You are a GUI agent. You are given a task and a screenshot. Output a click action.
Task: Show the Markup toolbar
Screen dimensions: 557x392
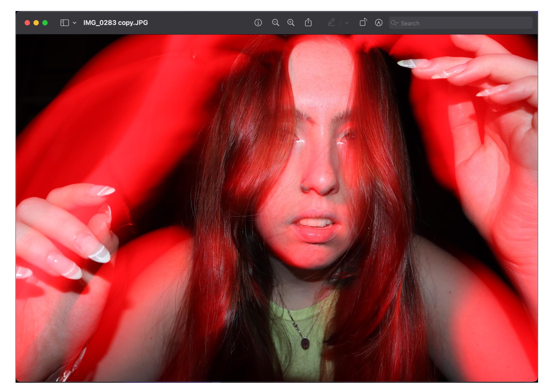(x=378, y=23)
